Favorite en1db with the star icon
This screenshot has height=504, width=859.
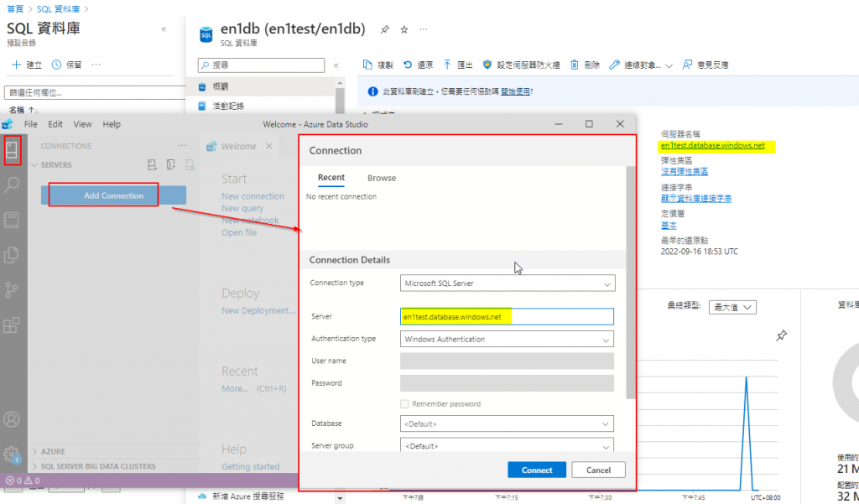pos(404,29)
